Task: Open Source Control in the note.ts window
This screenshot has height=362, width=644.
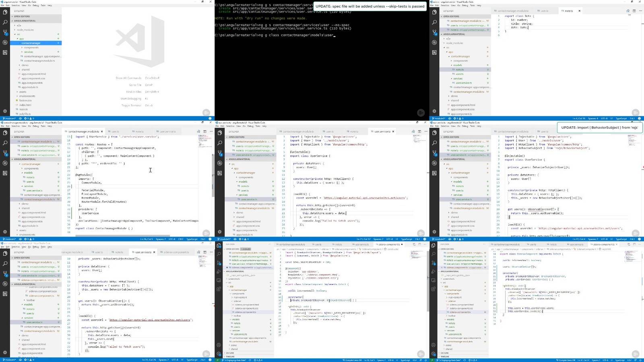Action: click(x=434, y=32)
